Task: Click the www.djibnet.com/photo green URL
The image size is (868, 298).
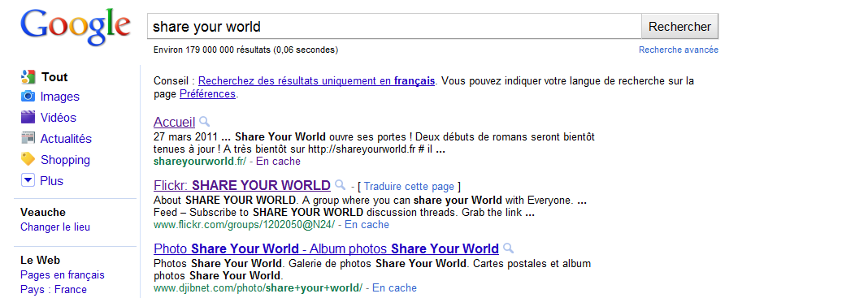Action: coord(258,287)
